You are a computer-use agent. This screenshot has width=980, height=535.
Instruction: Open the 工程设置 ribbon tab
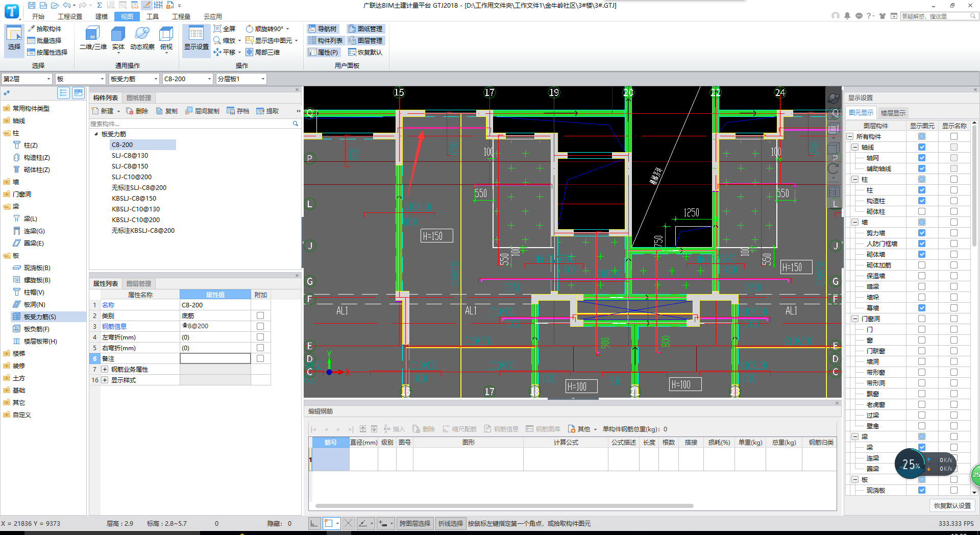tap(70, 16)
